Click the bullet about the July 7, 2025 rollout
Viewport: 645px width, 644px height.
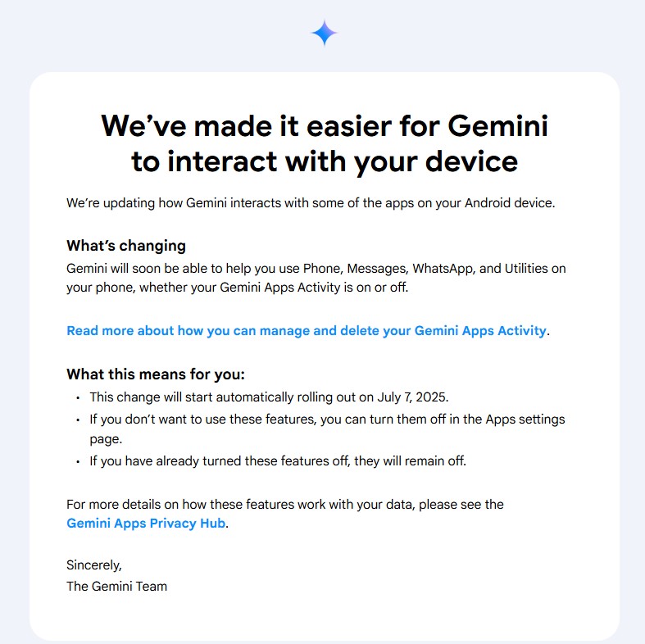269,397
